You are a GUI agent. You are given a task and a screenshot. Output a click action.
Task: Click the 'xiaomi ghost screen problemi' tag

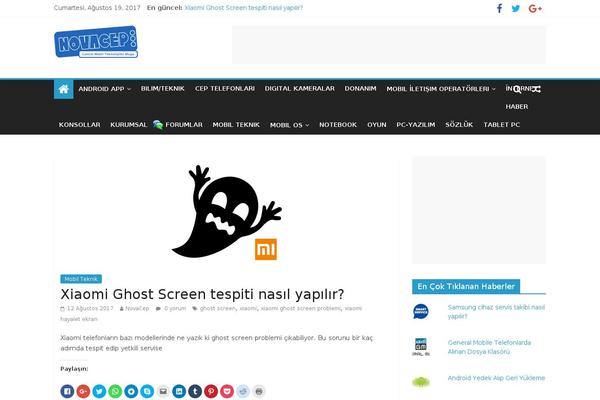tap(300, 309)
